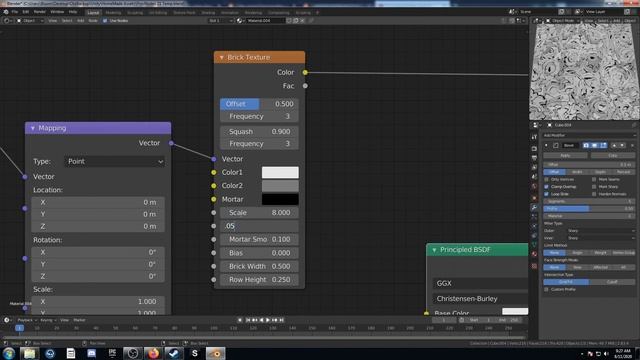
Task: Open the Render properties tab icon
Action: click(x=534, y=149)
